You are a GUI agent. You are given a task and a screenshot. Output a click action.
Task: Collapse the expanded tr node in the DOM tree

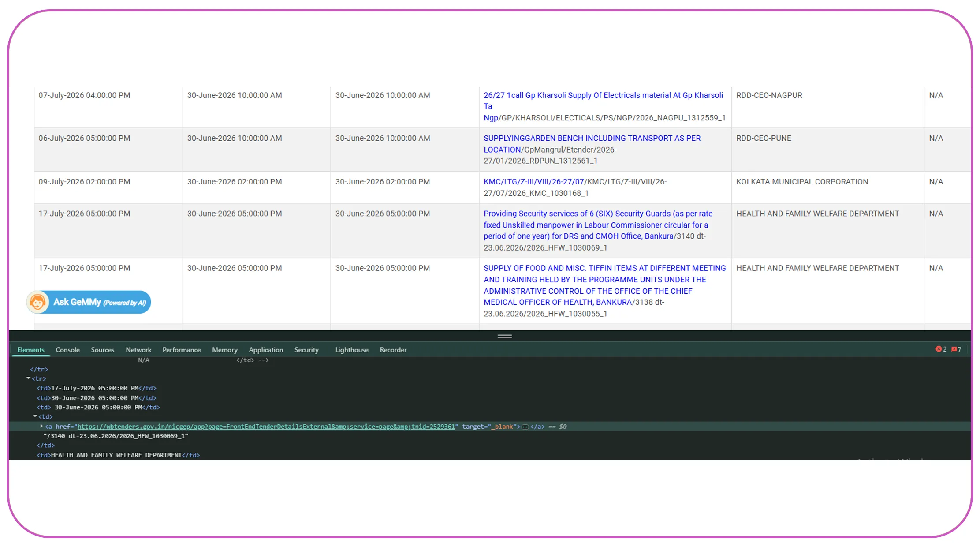[x=28, y=378]
